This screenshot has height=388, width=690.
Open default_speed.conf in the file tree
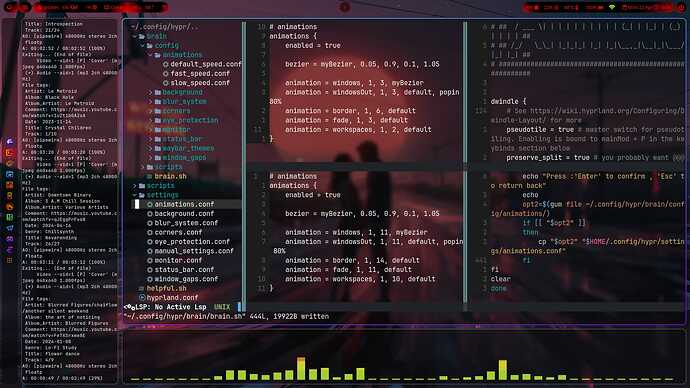click(x=206, y=64)
